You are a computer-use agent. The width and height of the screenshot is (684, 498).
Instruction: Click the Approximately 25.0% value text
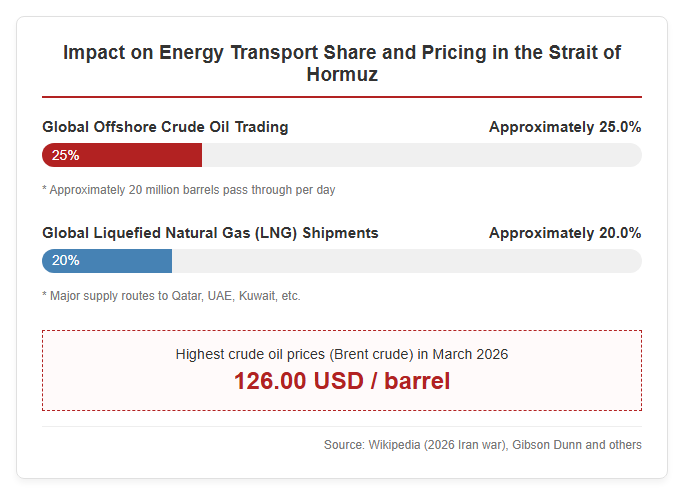(565, 127)
